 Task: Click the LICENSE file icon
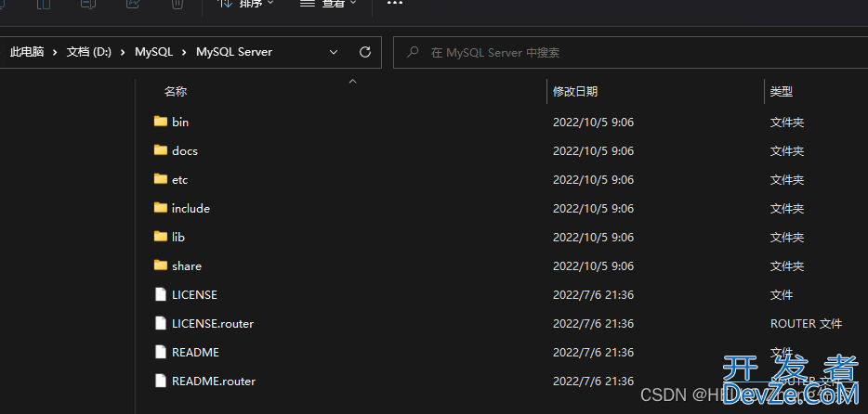point(161,294)
